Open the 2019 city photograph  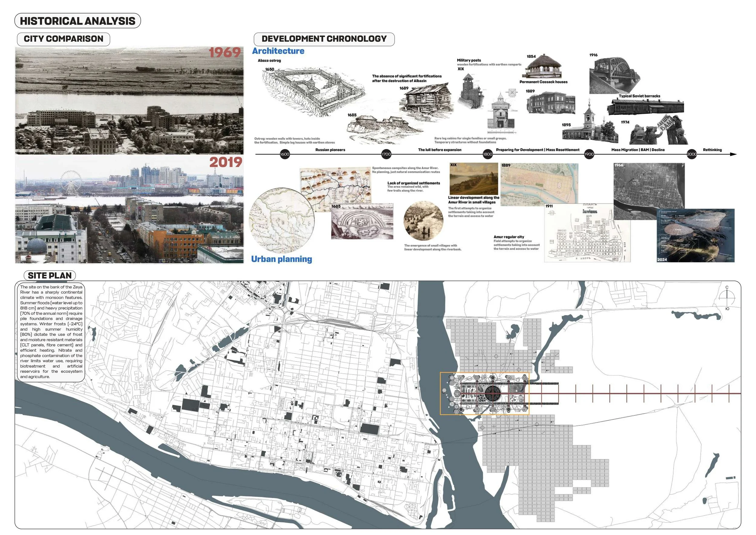coord(129,210)
